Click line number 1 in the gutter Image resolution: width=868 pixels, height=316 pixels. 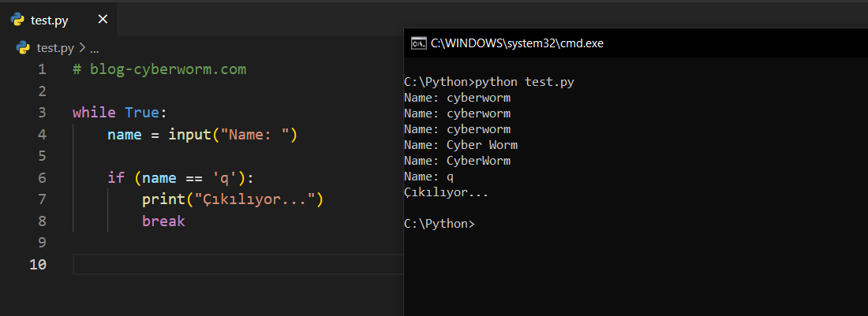(x=41, y=69)
